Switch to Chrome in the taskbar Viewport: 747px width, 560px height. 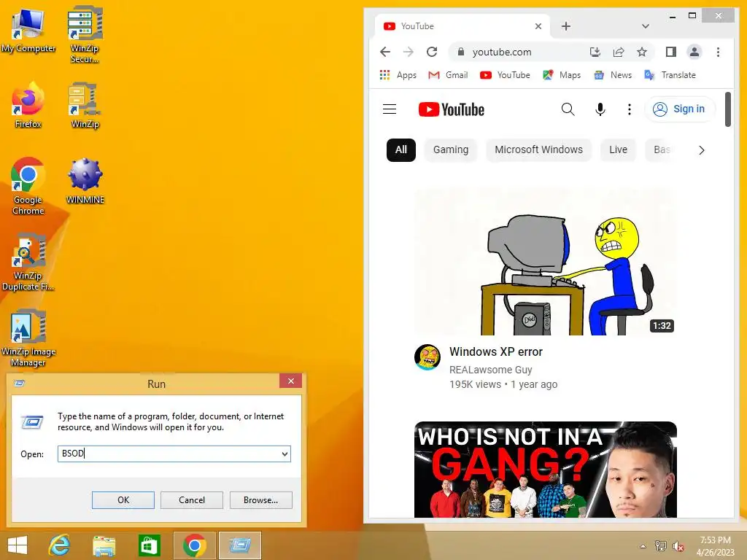(194, 545)
